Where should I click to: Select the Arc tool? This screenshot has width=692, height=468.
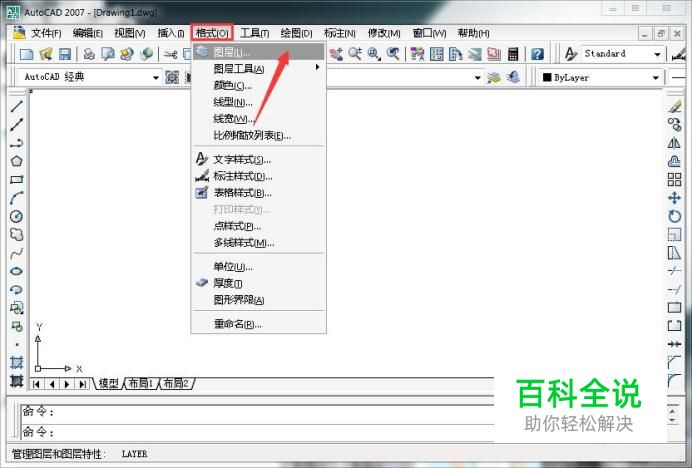point(16,198)
